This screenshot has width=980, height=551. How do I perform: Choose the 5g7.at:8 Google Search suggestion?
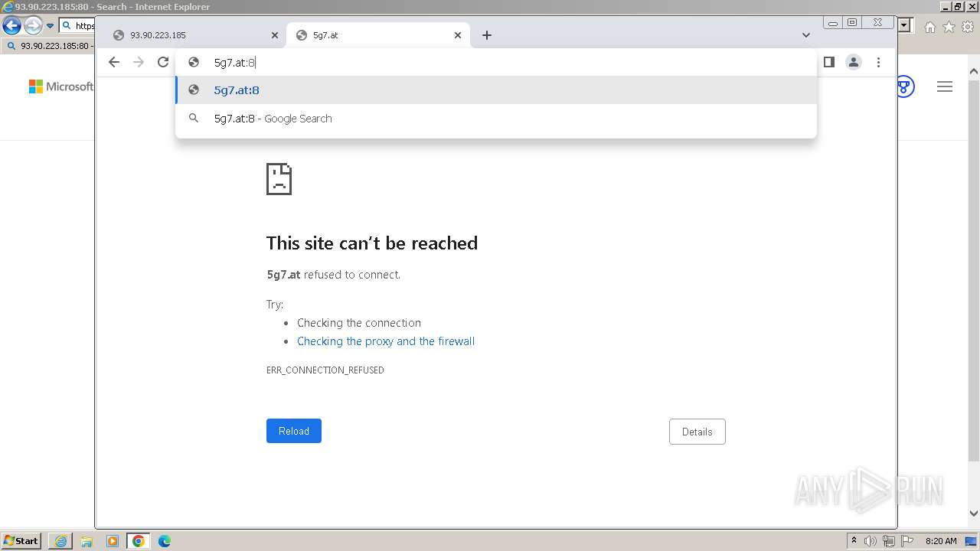[273, 119]
